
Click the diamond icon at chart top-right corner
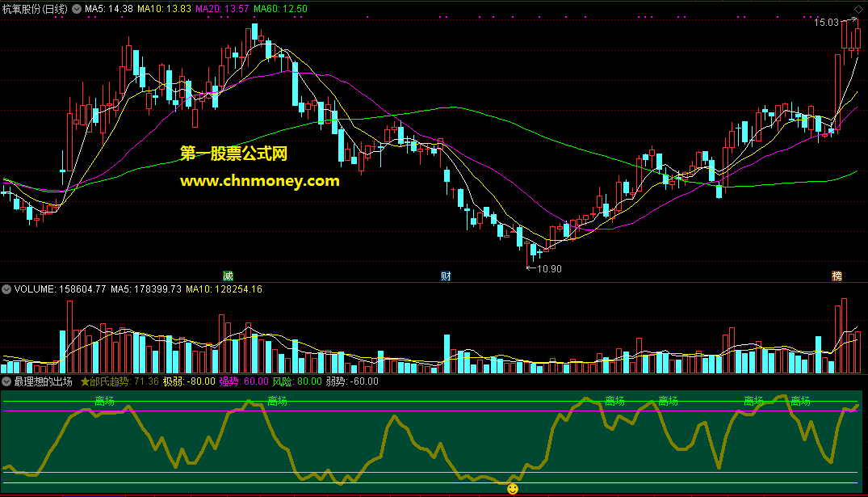[x=858, y=10]
